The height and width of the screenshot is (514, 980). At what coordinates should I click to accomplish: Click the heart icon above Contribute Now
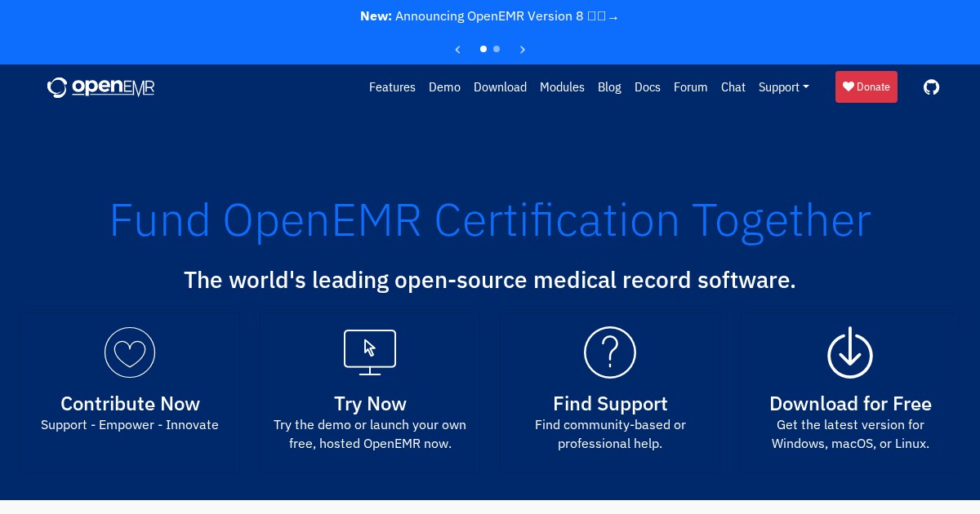130,352
